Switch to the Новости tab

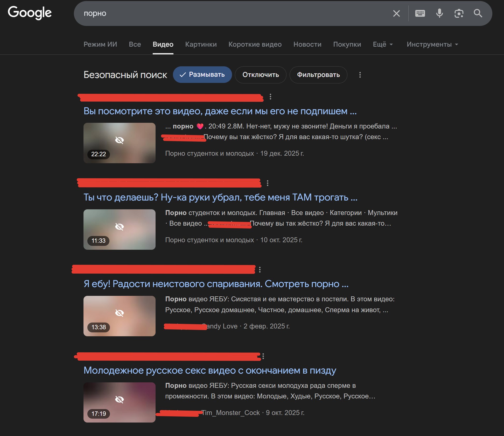307,44
